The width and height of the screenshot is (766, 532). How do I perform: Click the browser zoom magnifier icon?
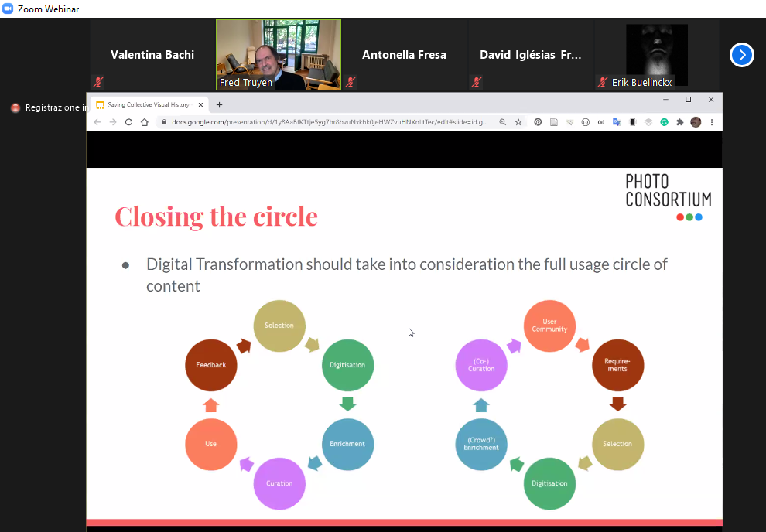tap(503, 122)
